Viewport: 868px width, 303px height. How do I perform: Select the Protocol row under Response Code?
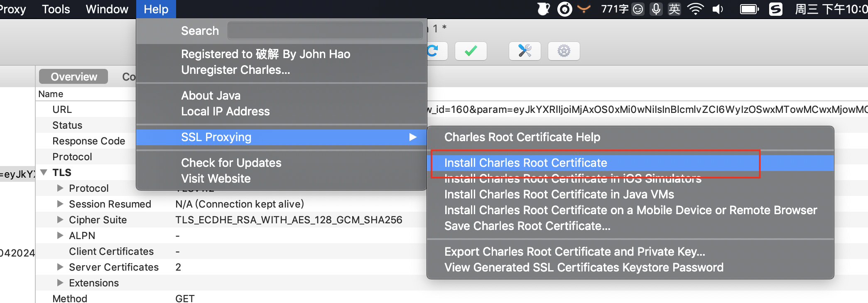coord(72,157)
